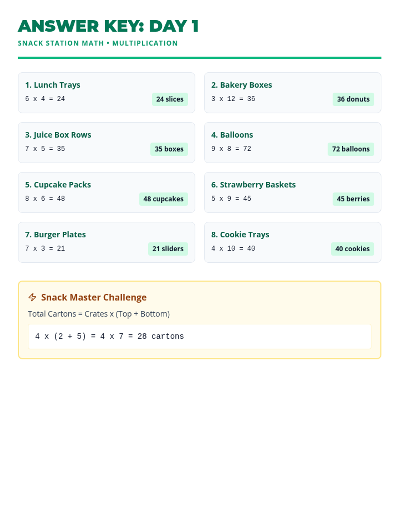Click the Total Cartons formula text

[x=99, y=314]
